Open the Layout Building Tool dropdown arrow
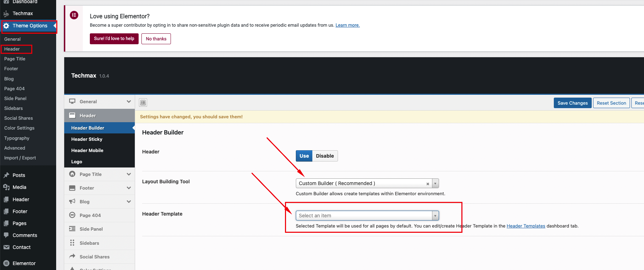This screenshot has height=270, width=644. pos(435,183)
